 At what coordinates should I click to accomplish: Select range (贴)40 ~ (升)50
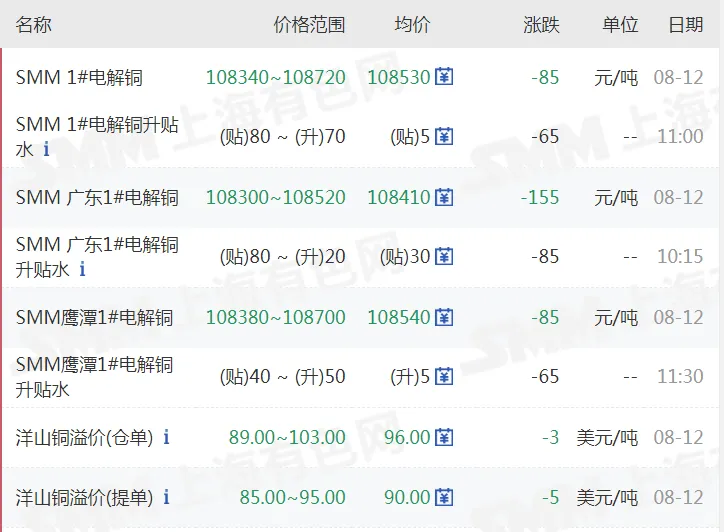pyautogui.click(x=283, y=377)
